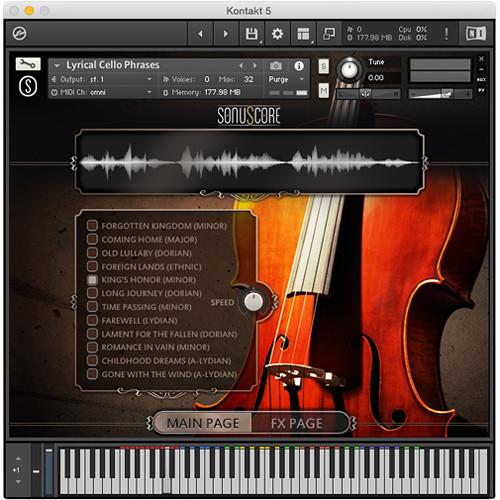
Task: Shift keyboard octave up arrow
Action: pos(18,459)
